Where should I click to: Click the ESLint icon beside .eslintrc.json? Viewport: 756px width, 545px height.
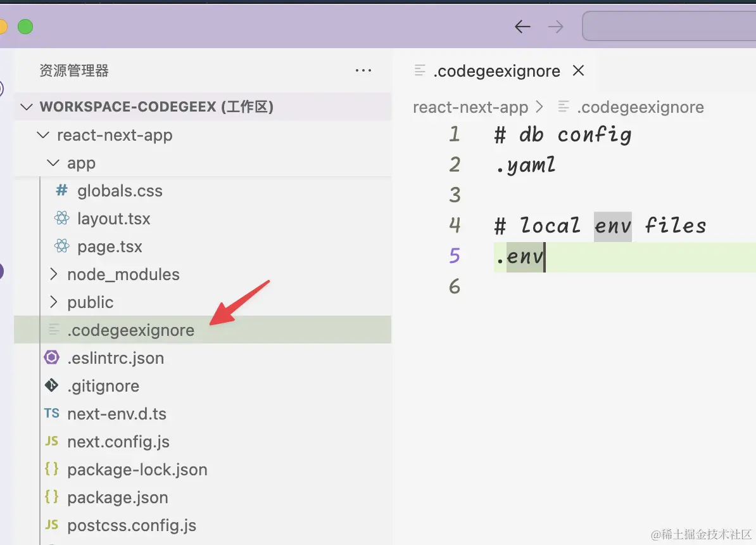tap(51, 357)
